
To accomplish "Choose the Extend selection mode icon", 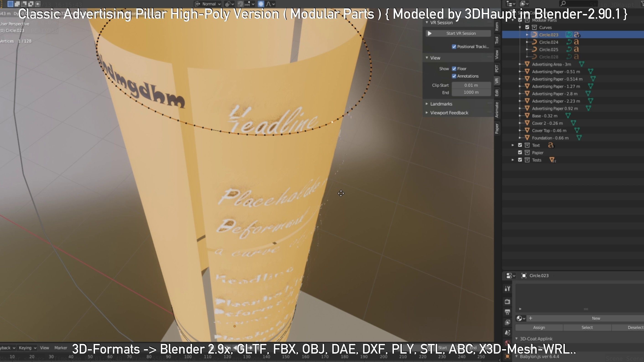I will tap(17, 4).
